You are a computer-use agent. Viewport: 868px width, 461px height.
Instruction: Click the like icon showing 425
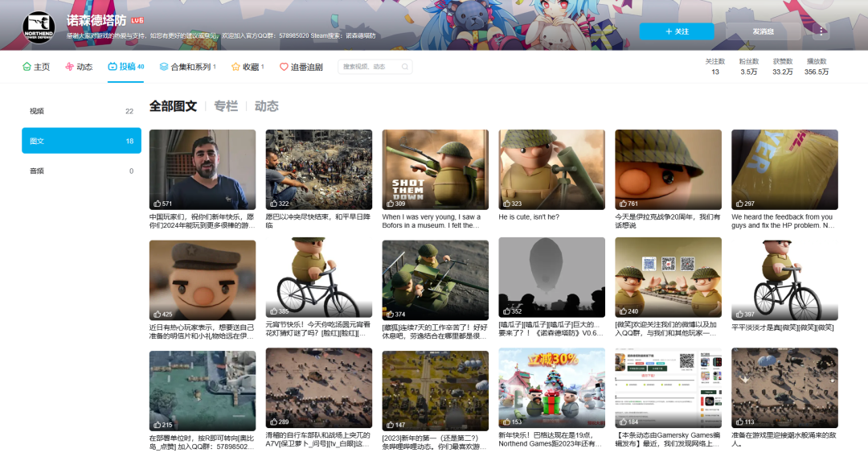click(x=158, y=314)
